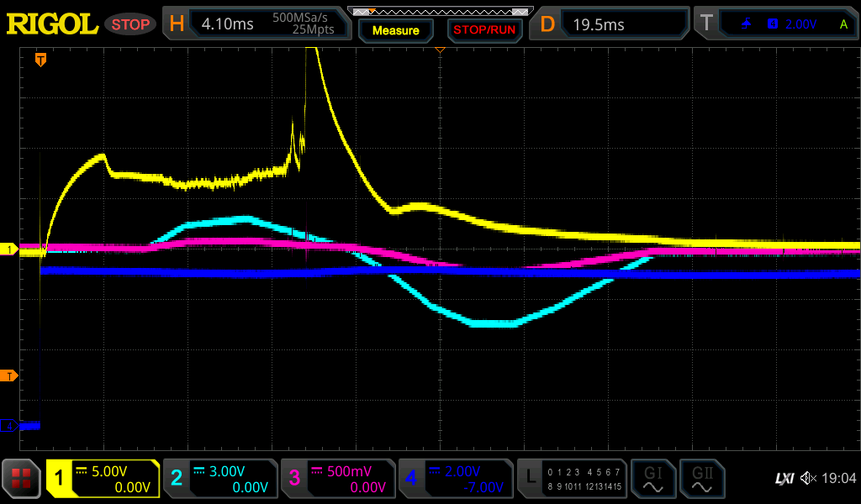Toggle channel 2 with 3.00V scale
The width and height of the screenshot is (861, 504).
pos(219,479)
